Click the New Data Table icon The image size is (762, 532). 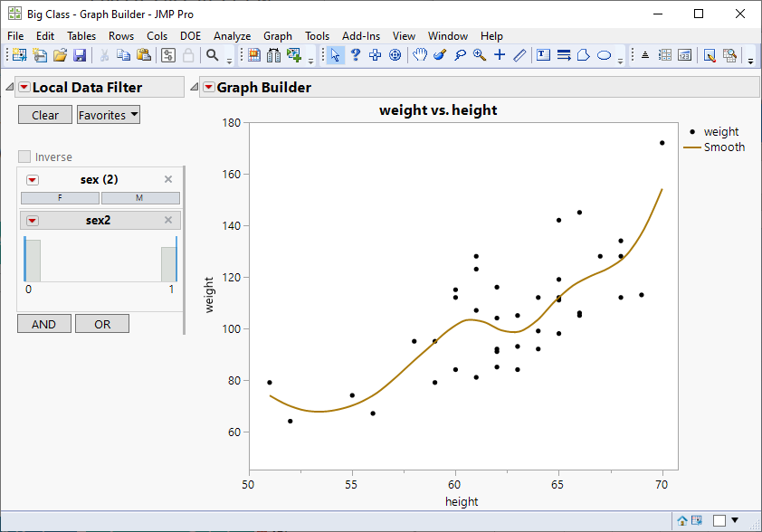pos(19,55)
